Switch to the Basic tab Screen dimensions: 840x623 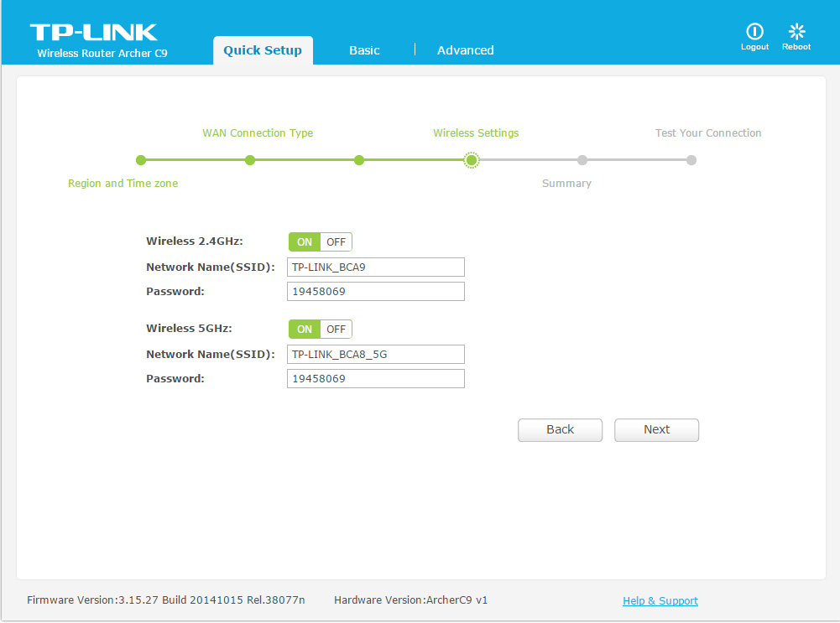(364, 50)
